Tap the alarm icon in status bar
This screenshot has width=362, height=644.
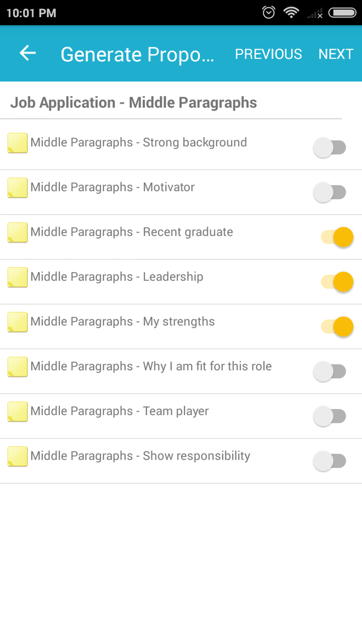pos(269,13)
